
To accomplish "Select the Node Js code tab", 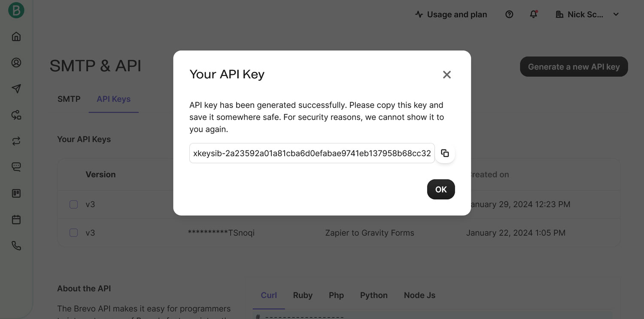I will (x=419, y=295).
